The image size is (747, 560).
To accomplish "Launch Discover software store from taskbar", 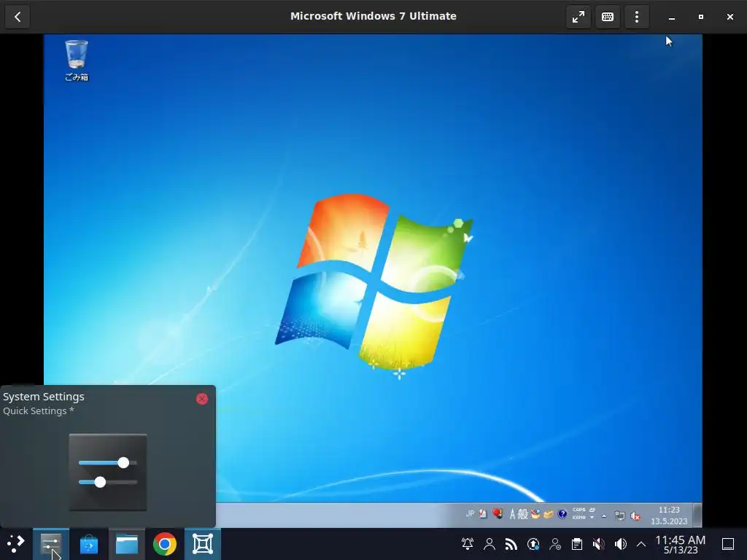I will click(x=88, y=544).
